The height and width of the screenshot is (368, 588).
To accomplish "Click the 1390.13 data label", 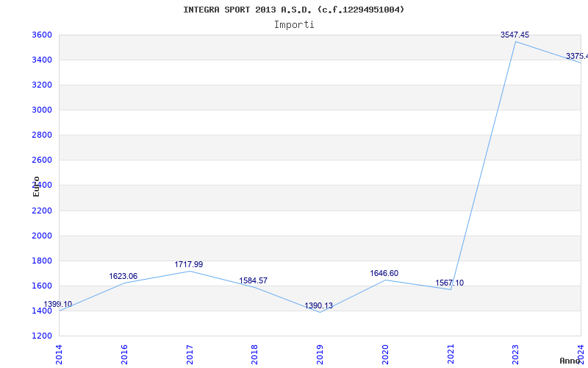I will [318, 305].
